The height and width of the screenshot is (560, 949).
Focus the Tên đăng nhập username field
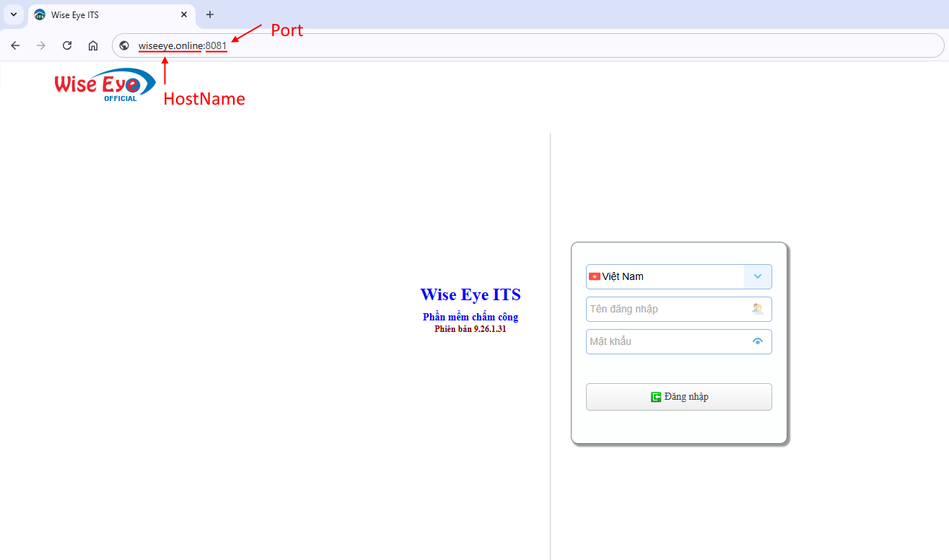pos(668,309)
